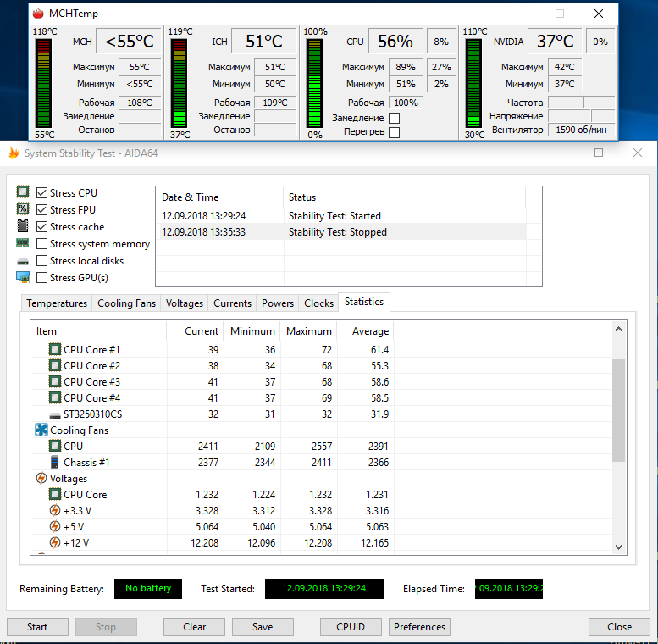Image resolution: width=658 pixels, height=644 pixels.
Task: Click the statistics list scroll up arrow
Action: point(618,329)
